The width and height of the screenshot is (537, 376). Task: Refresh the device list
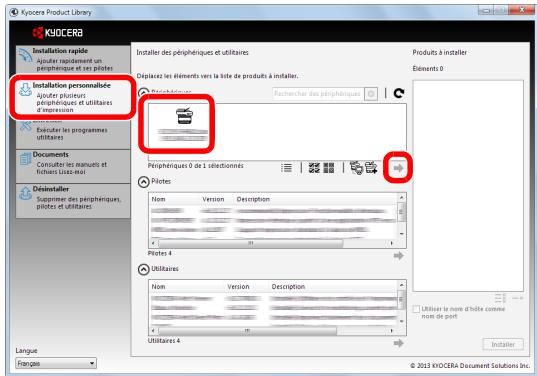click(x=399, y=93)
